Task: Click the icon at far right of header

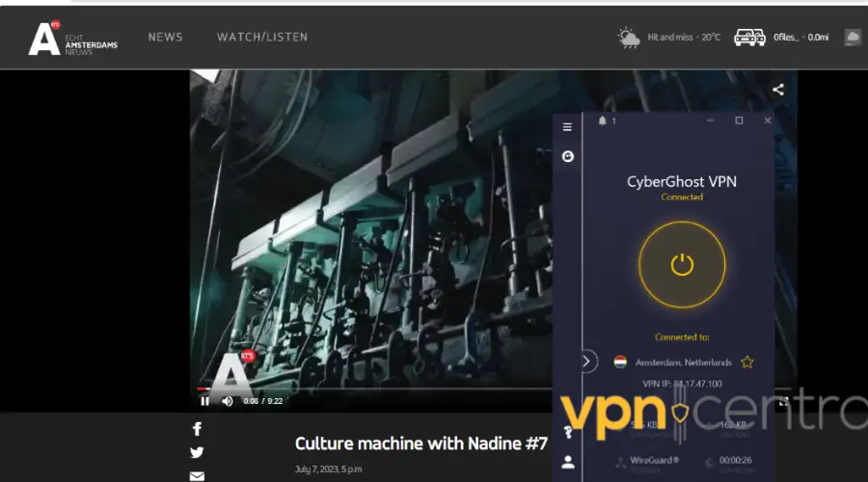Action: pyautogui.click(x=853, y=37)
